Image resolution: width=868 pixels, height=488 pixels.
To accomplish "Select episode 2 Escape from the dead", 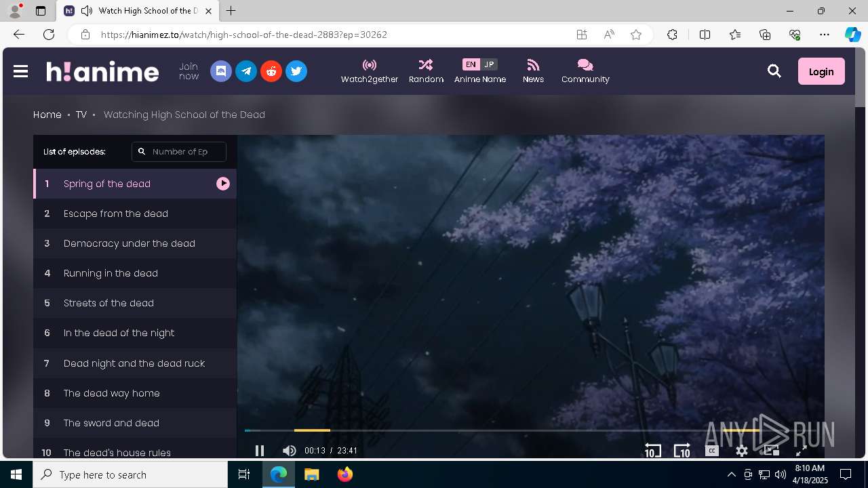I will click(135, 213).
